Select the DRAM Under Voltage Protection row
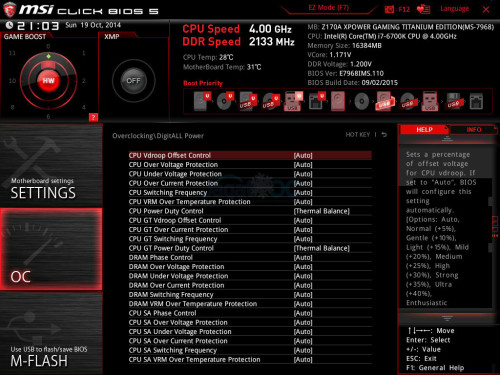The image size is (500, 375). point(250,276)
